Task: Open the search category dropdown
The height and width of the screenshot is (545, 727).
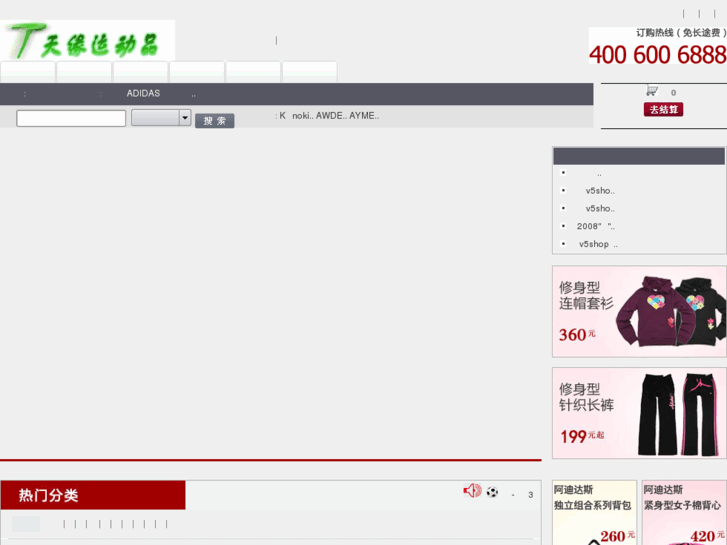Action: [161, 118]
